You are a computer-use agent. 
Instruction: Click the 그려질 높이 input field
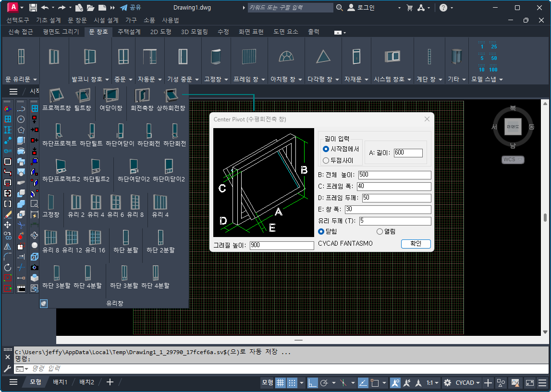tap(282, 246)
